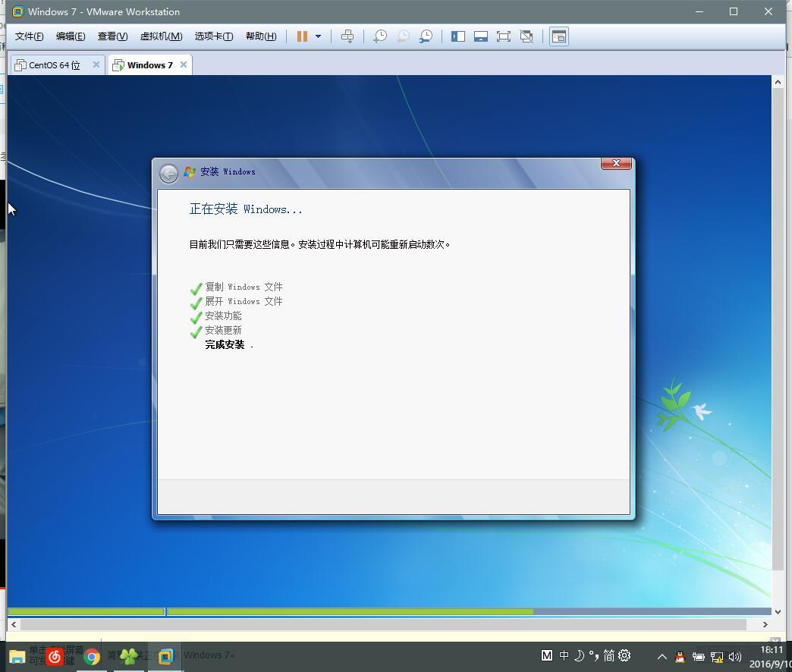Switch to Unity mode
The image size is (792, 672).
(526, 36)
